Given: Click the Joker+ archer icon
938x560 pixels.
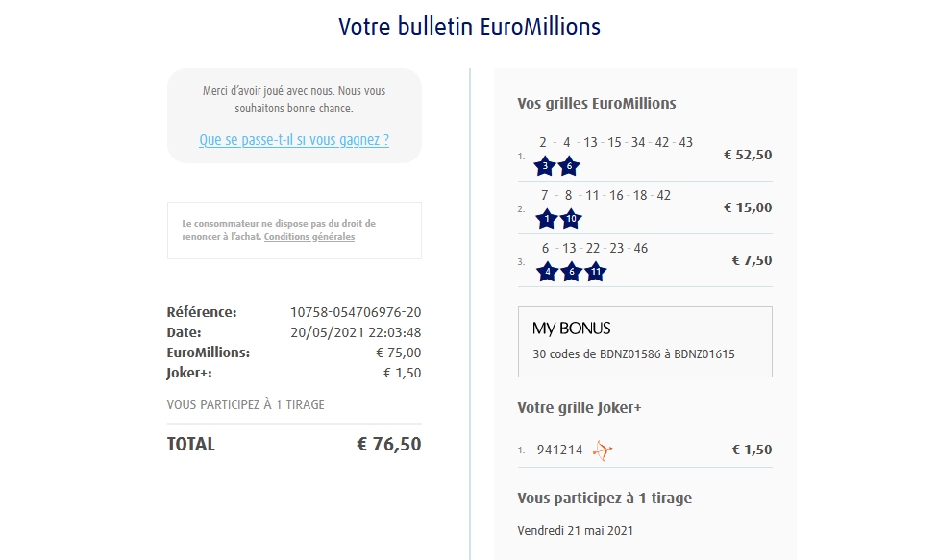Looking at the screenshot, I should pos(603,450).
